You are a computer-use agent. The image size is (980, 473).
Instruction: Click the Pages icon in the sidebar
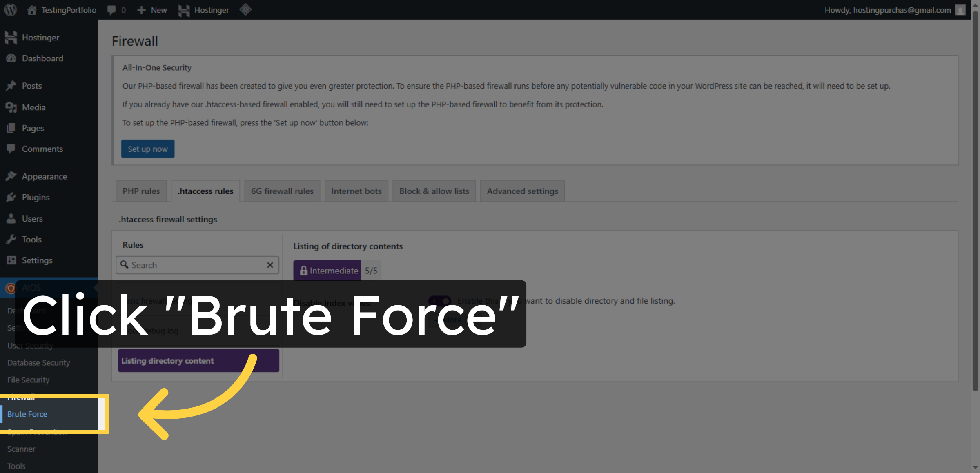[x=11, y=128]
